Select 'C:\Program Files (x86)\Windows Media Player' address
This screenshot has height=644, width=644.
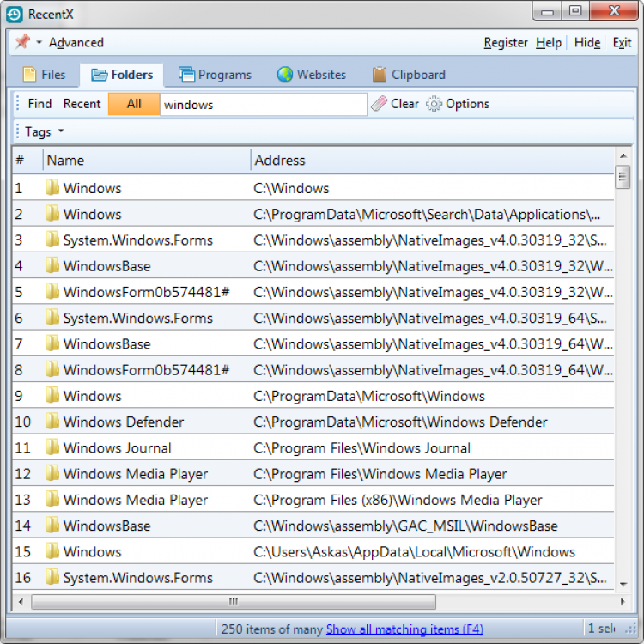tap(398, 500)
